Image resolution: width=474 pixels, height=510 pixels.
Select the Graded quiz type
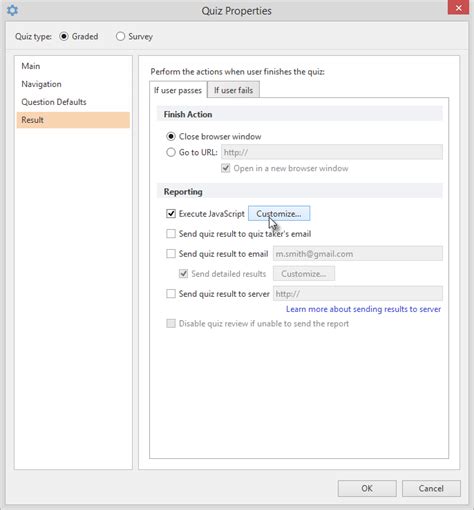click(x=64, y=36)
